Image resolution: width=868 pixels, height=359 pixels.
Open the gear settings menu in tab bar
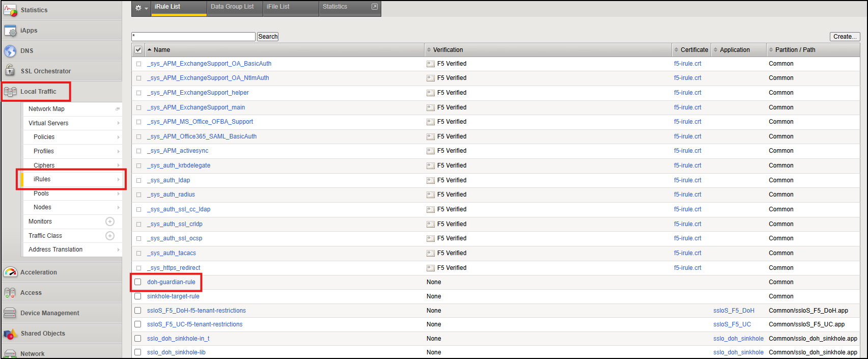click(x=141, y=8)
